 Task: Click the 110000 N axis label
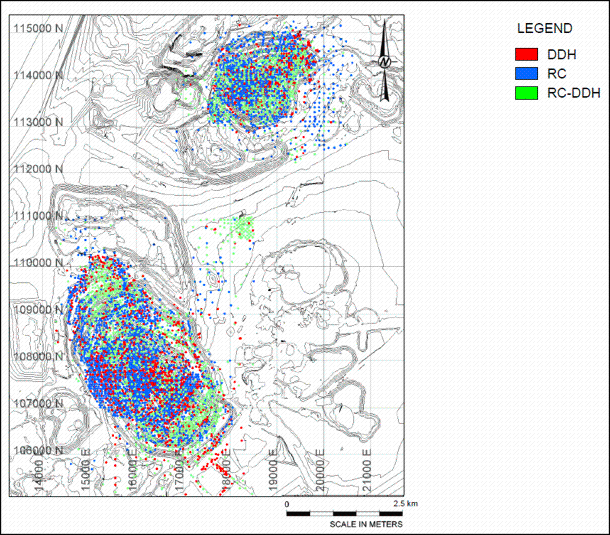(38, 263)
